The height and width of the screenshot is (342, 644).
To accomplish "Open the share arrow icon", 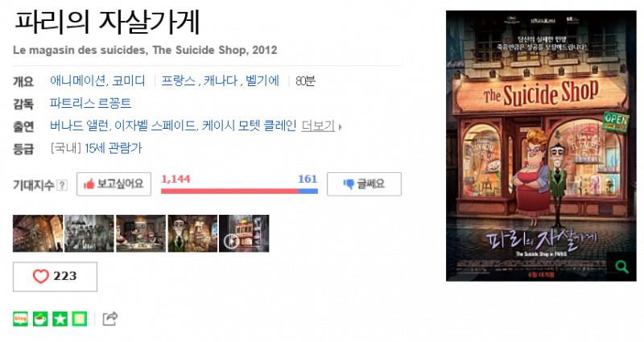I will click(x=110, y=319).
